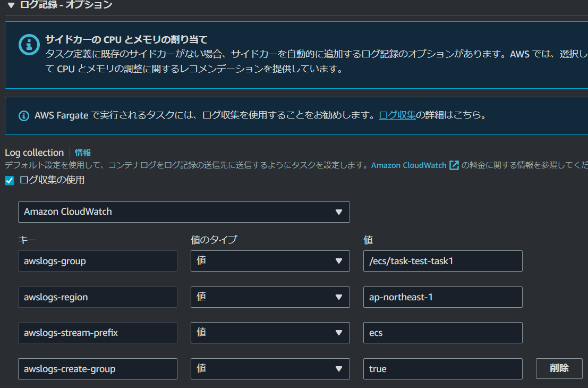Image resolution: width=588 pixels, height=388 pixels.
Task: Uncheck the ログ収集の使用 checkbox
Action: click(x=10, y=181)
